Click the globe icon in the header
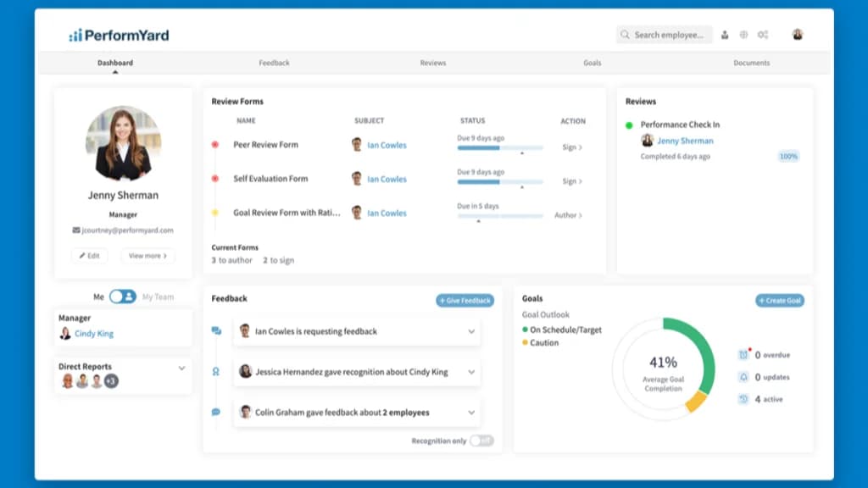The width and height of the screenshot is (868, 488). (x=743, y=35)
